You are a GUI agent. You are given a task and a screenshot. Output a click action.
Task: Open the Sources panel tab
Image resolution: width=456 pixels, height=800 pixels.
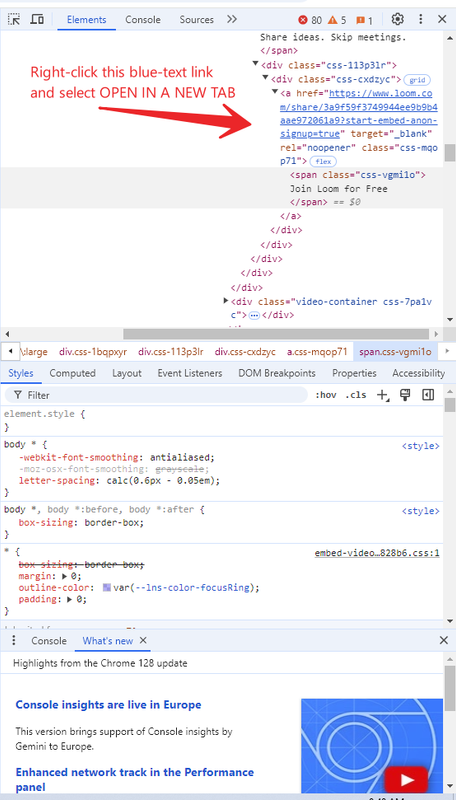[x=196, y=20]
